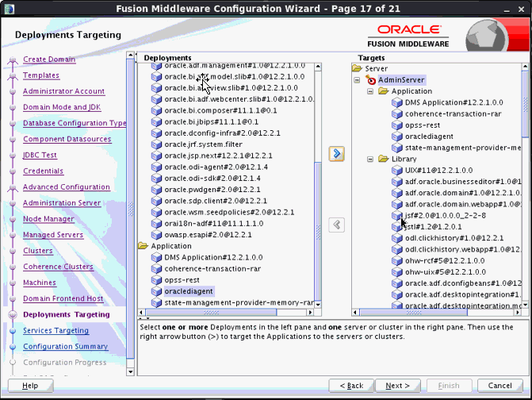Click navigation pane scroll-down arrow
This screenshot has height=400, width=532.
[x=130, y=371]
